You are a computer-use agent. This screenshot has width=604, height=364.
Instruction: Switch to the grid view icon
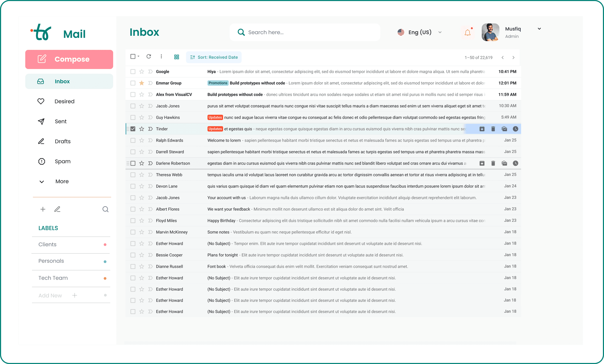point(176,57)
